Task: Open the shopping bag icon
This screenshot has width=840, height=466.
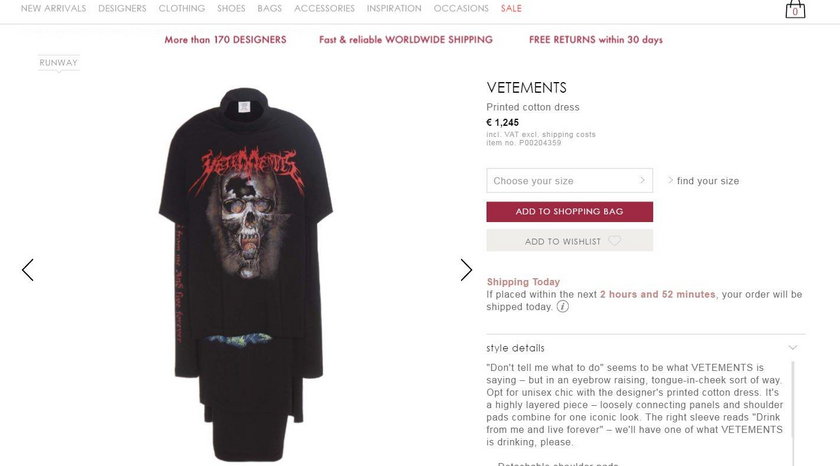Action: point(795,9)
